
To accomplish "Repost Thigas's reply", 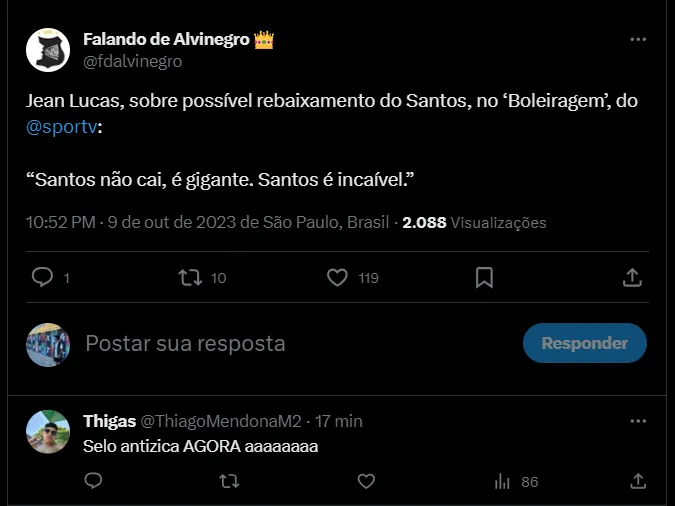I will [x=229, y=481].
